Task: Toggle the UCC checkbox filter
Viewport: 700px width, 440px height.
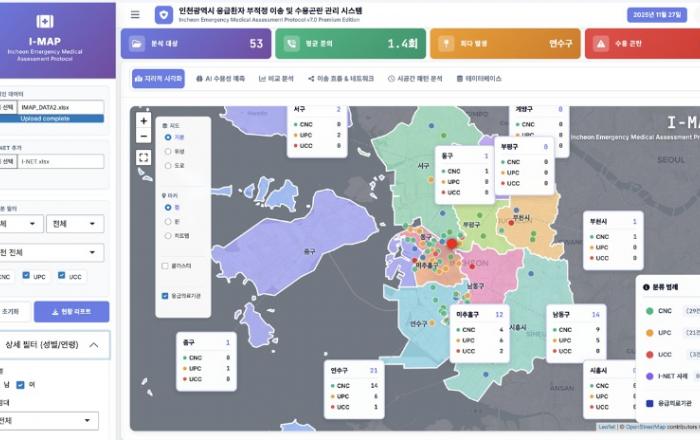Action: coord(62,275)
